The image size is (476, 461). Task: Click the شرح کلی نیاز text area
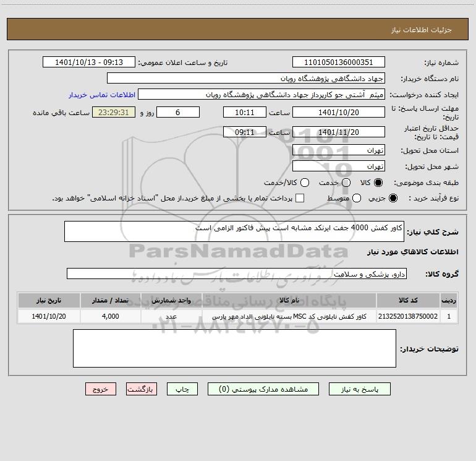(234, 231)
